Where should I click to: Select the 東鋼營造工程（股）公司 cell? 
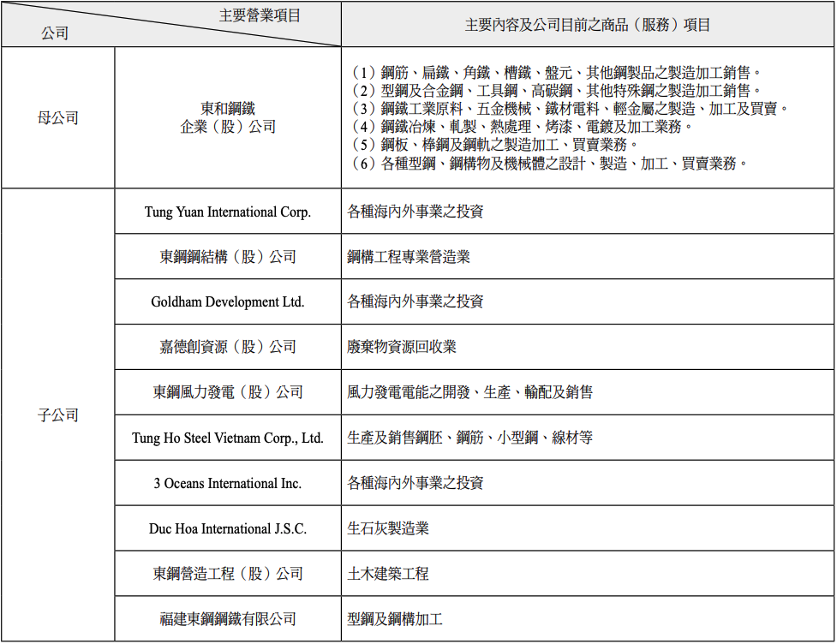point(228,574)
